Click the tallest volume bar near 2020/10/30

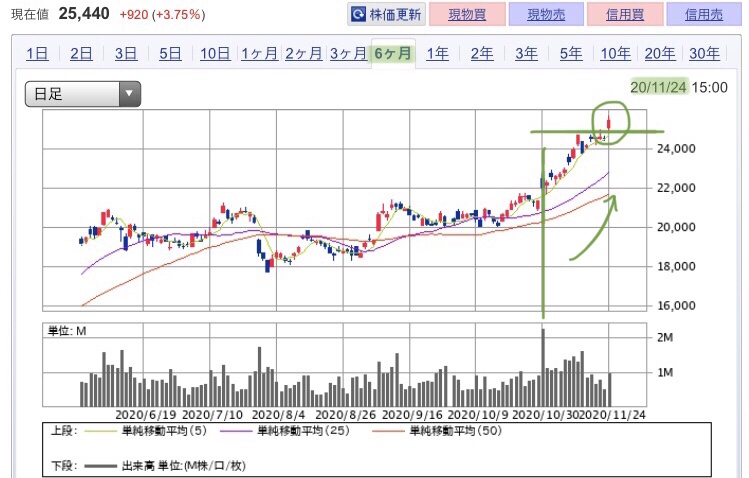point(543,367)
